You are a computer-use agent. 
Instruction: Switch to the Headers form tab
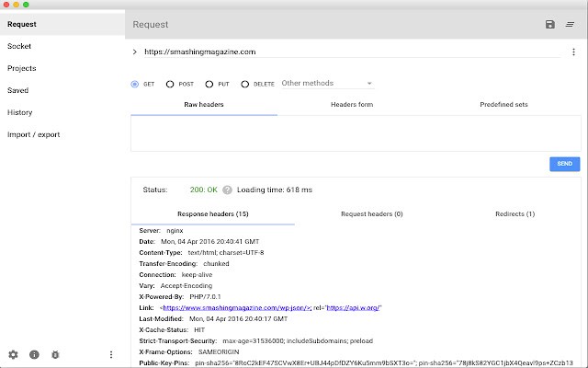click(x=352, y=105)
